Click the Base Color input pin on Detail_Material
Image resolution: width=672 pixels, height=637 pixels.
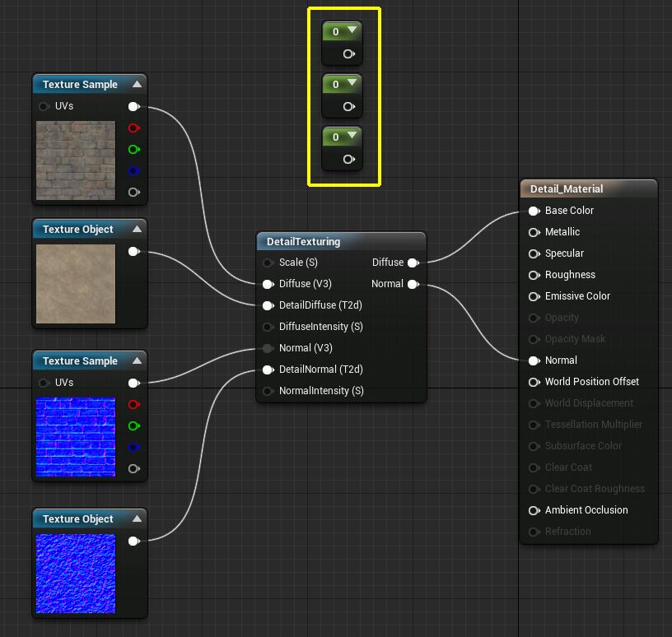point(533,211)
